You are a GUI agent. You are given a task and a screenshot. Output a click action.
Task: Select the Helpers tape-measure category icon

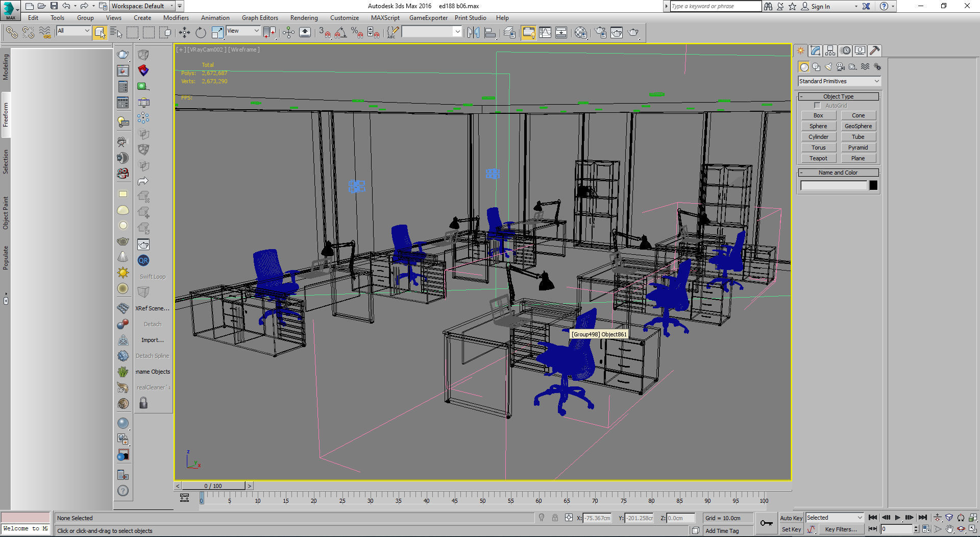click(853, 67)
